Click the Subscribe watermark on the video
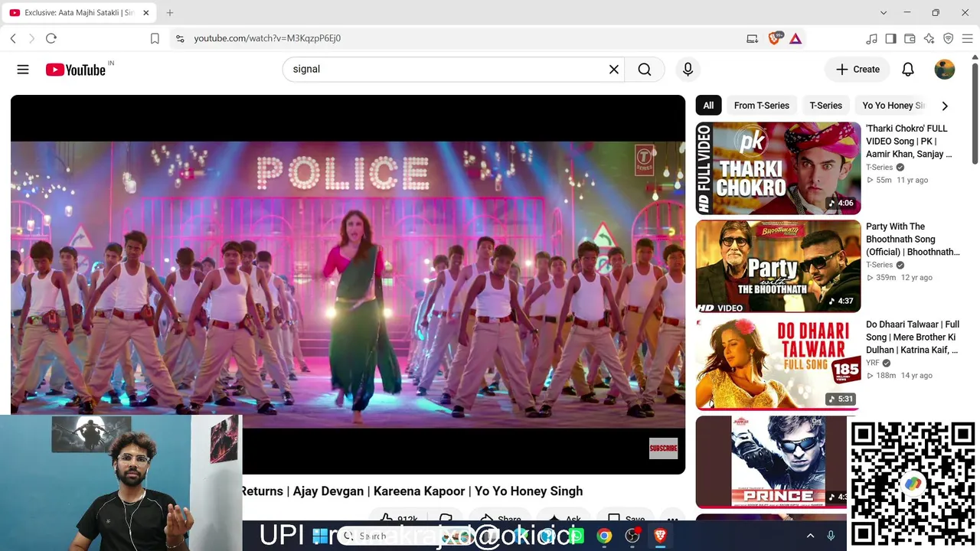The width and height of the screenshot is (980, 551). pos(663,448)
